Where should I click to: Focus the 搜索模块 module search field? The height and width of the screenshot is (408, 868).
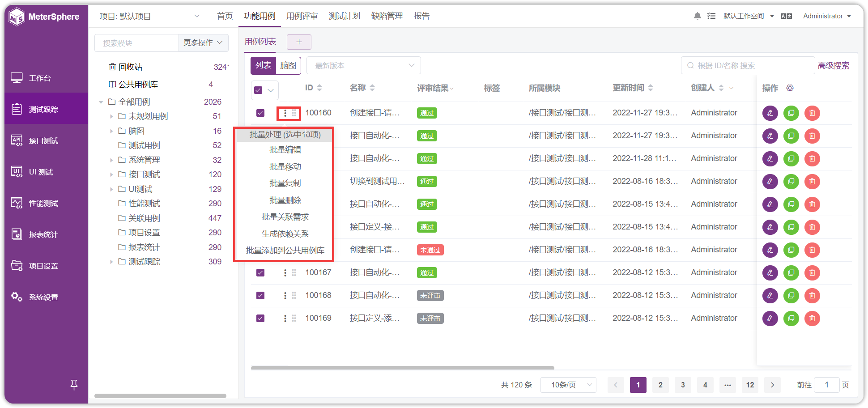click(x=136, y=43)
